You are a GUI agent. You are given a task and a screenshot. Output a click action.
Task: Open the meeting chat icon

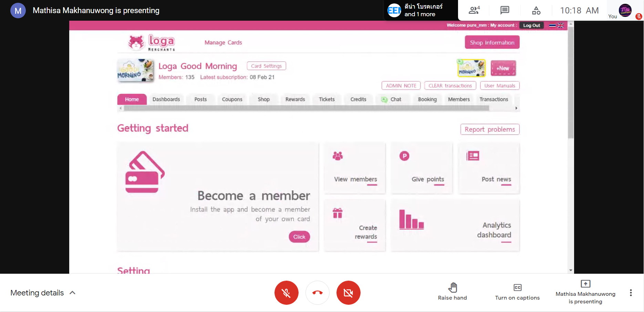pyautogui.click(x=505, y=10)
